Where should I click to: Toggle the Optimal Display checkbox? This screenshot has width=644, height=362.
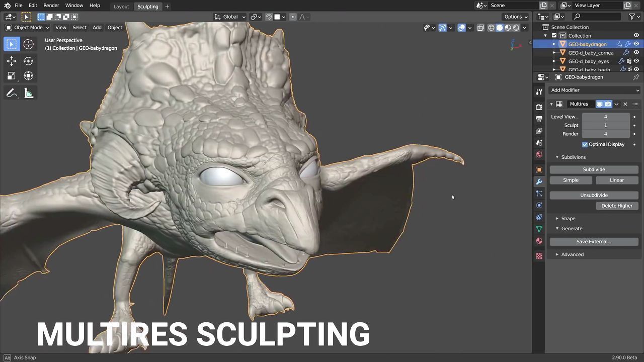pyautogui.click(x=585, y=144)
